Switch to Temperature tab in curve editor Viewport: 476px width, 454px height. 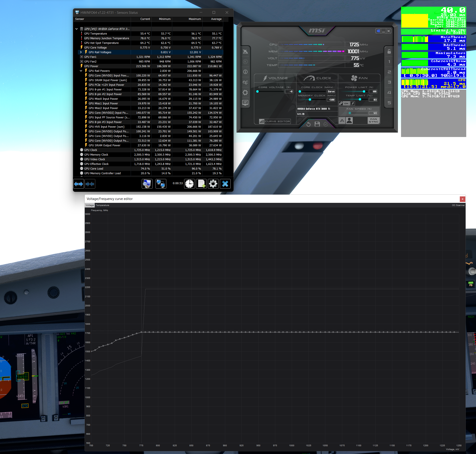tap(102, 205)
